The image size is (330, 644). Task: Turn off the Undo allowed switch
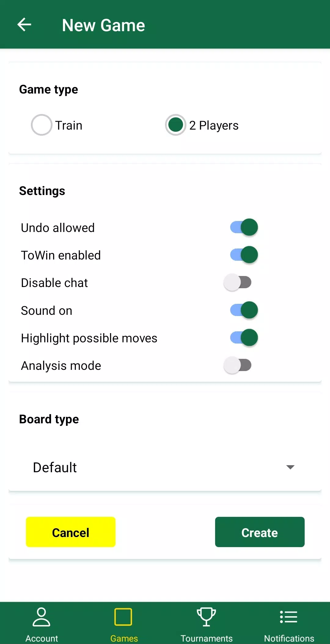point(244,227)
